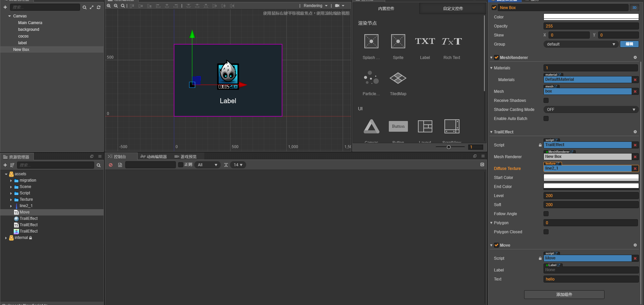The image size is (644, 305).
Task: Click the refresh icon in hierarchy panel
Action: tap(98, 7)
